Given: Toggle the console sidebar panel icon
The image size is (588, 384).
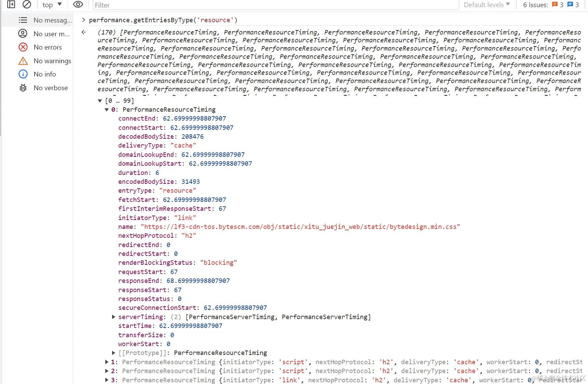Looking at the screenshot, I should (11, 4).
